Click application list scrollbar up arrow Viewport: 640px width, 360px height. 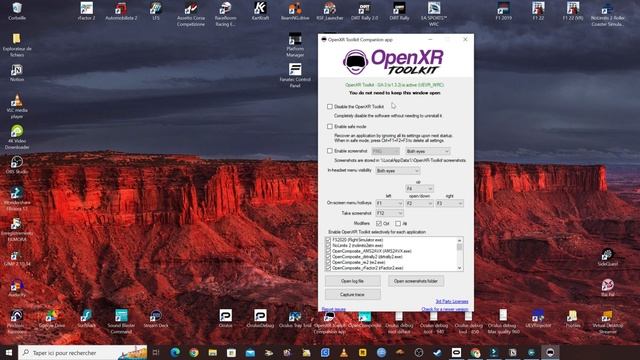[x=460, y=240]
